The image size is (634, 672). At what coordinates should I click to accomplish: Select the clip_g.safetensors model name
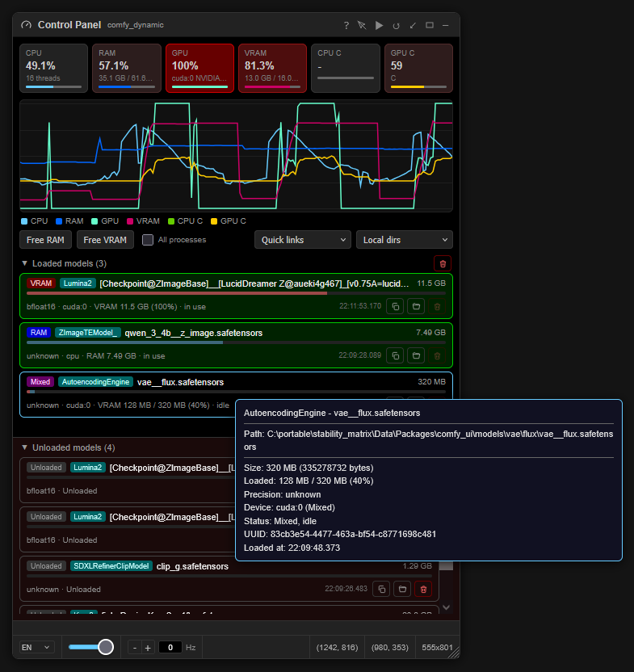point(192,566)
